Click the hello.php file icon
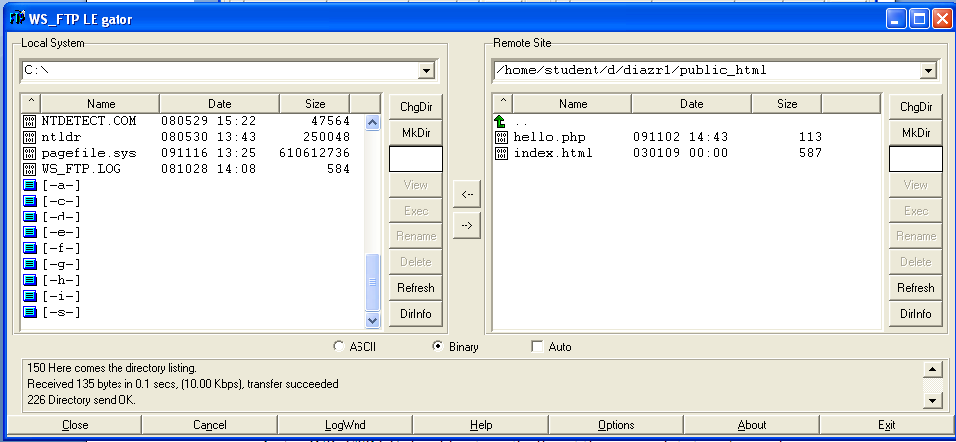The height and width of the screenshot is (442, 956). point(501,137)
